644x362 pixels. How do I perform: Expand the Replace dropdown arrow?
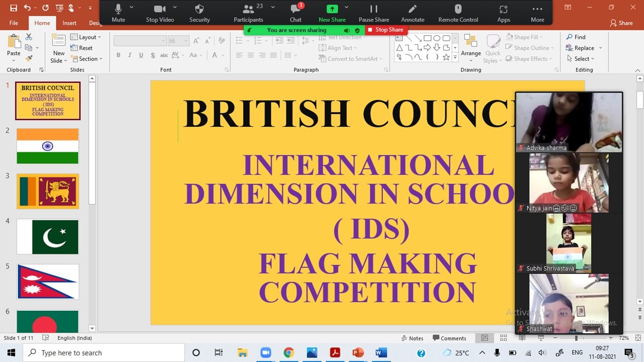click(600, 48)
